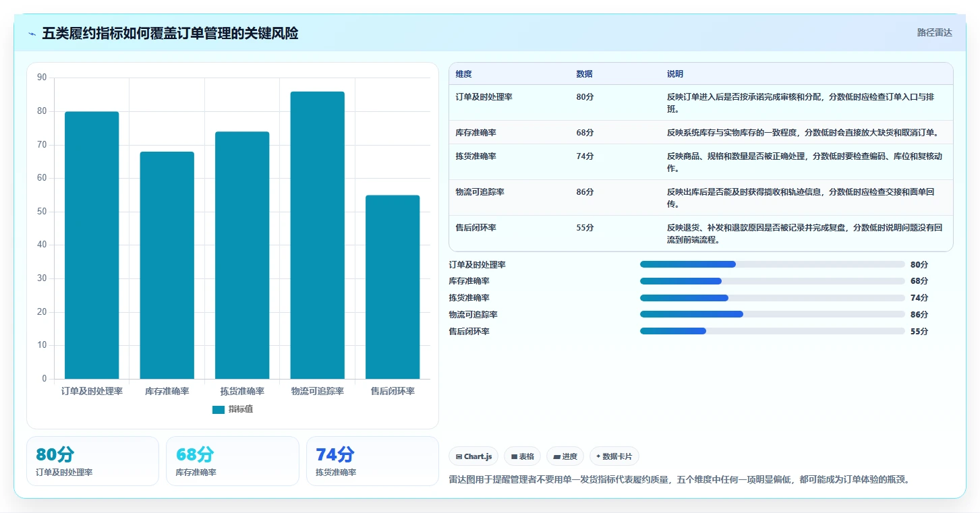Image resolution: width=980 pixels, height=513 pixels.
Task: Click the Chart.js chip
Action: 474,456
